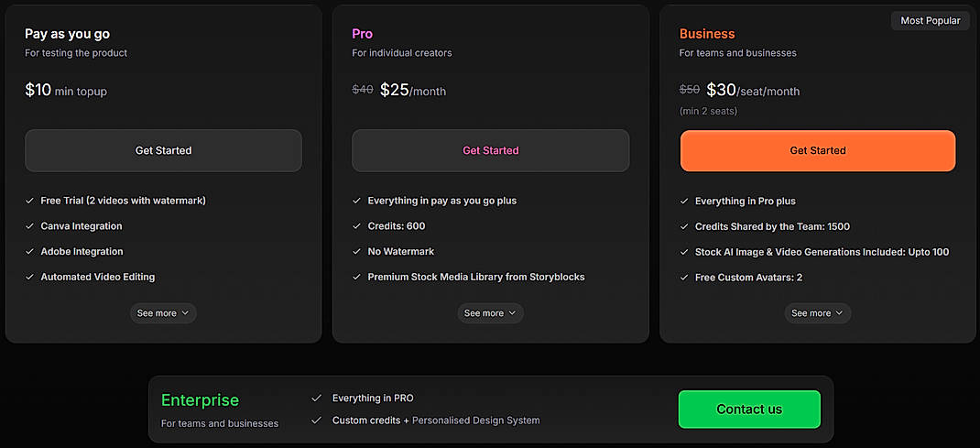
Task: Click the (min 2 seats) note
Action: coord(708,111)
